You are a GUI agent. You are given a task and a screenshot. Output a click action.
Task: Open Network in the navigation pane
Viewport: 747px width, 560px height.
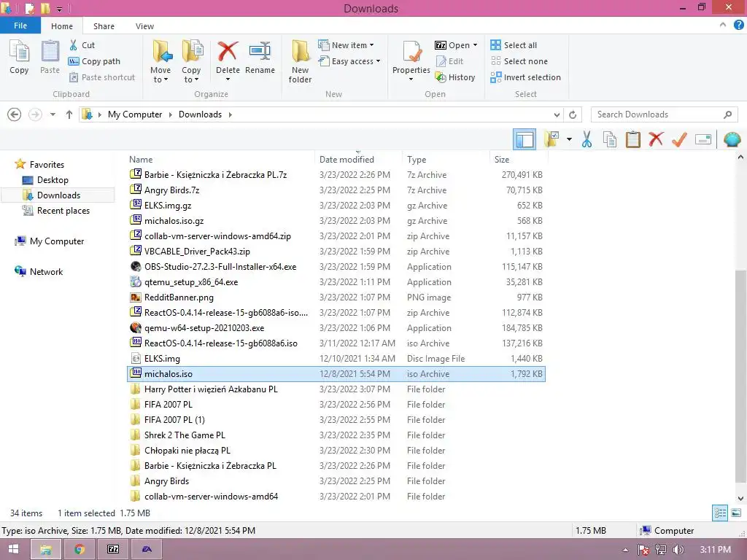click(46, 272)
